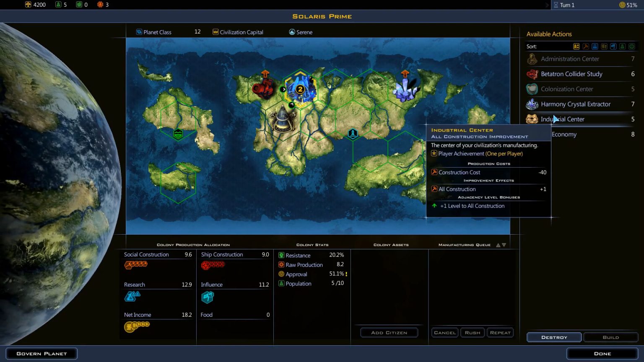This screenshot has height=362, width=644.
Task: Select Administration Center improvement icon
Action: pyautogui.click(x=532, y=59)
